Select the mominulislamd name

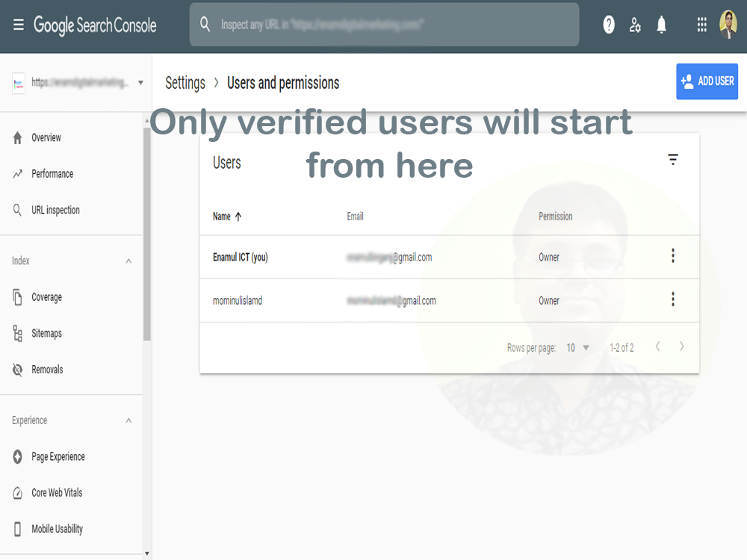238,301
